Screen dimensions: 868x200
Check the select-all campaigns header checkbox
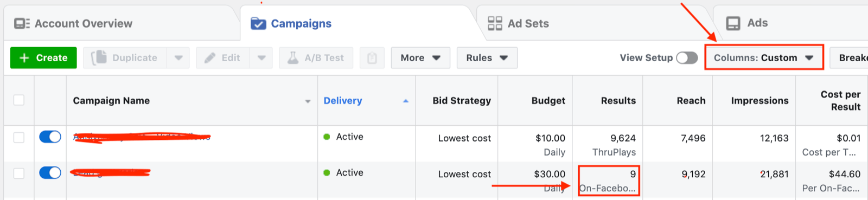click(x=19, y=100)
